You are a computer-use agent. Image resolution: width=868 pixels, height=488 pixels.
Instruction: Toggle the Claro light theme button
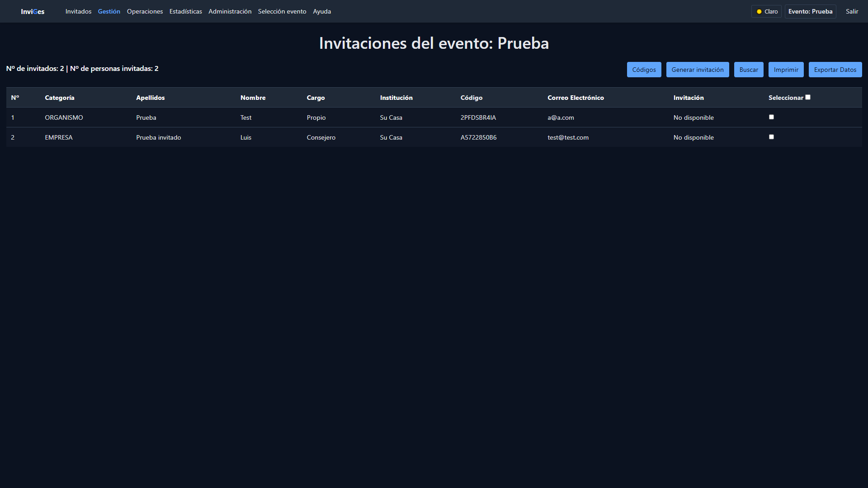coord(766,12)
